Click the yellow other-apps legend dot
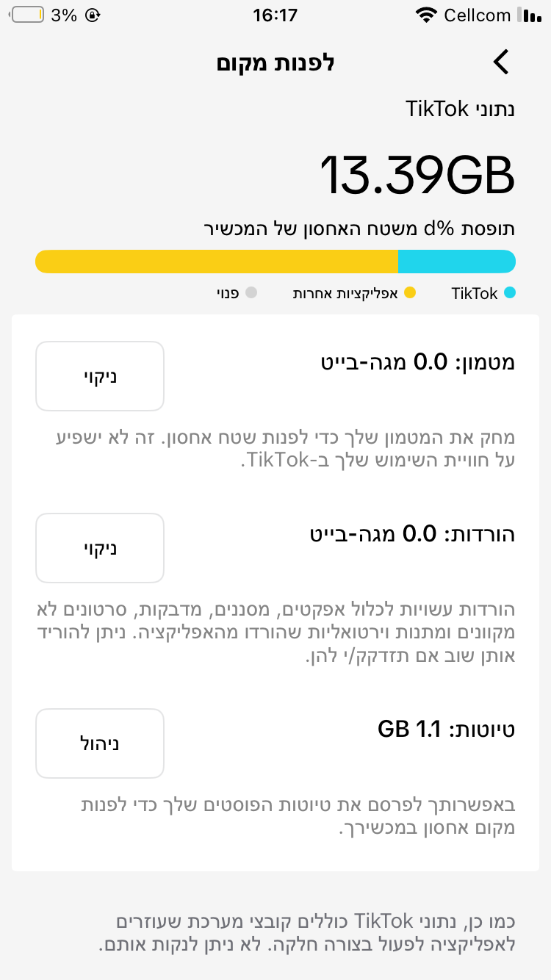This screenshot has width=551, height=980. (410, 293)
